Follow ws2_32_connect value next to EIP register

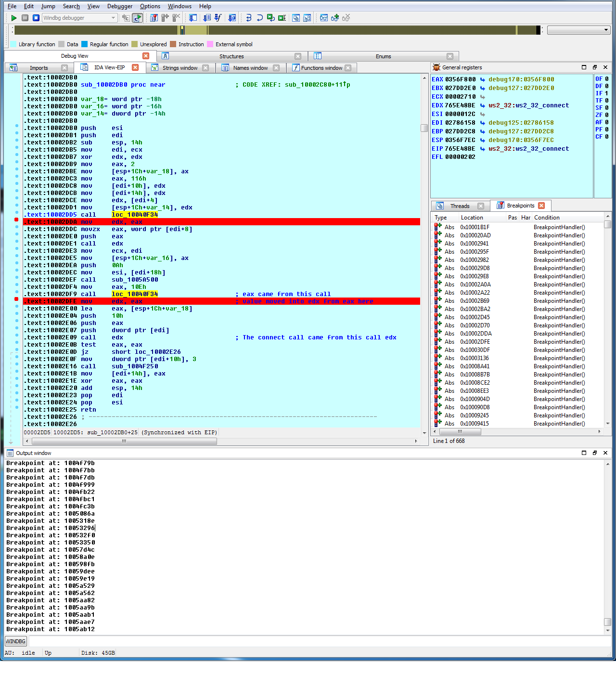pyautogui.click(x=528, y=148)
